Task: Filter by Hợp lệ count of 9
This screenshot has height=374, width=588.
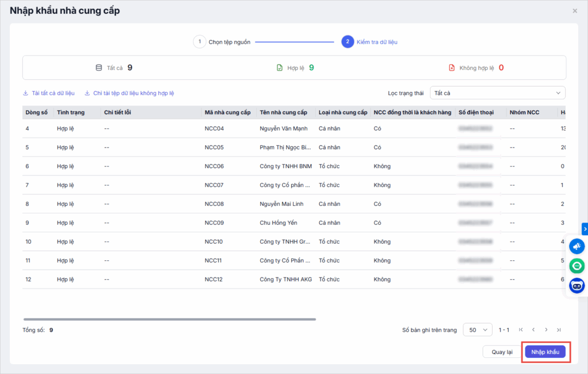Action: coord(295,68)
